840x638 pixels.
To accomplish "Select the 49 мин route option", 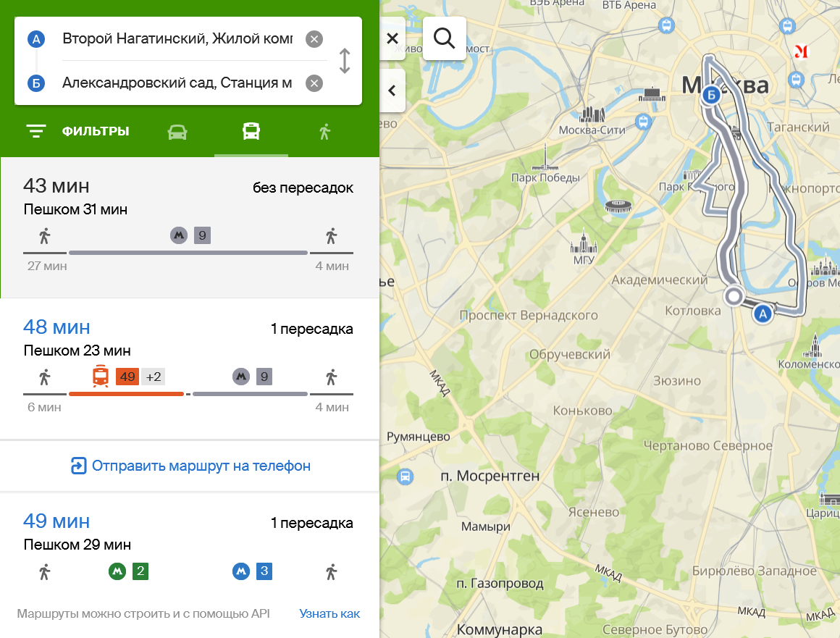I will pos(188,547).
